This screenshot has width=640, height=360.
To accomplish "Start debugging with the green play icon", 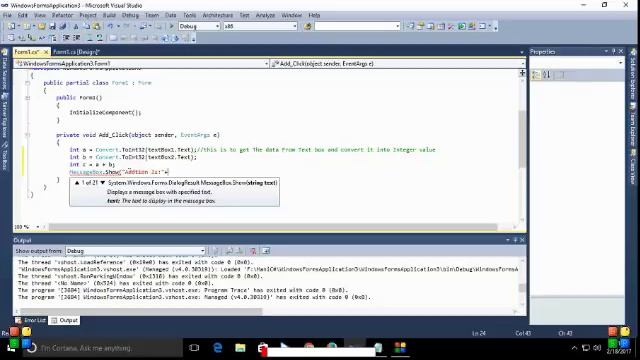I will (171, 26).
